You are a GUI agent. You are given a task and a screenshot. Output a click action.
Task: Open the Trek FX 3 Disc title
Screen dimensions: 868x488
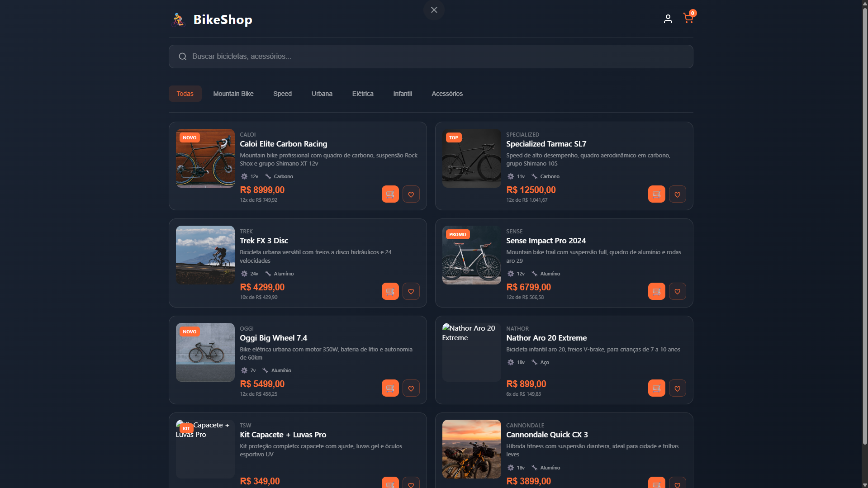click(x=264, y=241)
